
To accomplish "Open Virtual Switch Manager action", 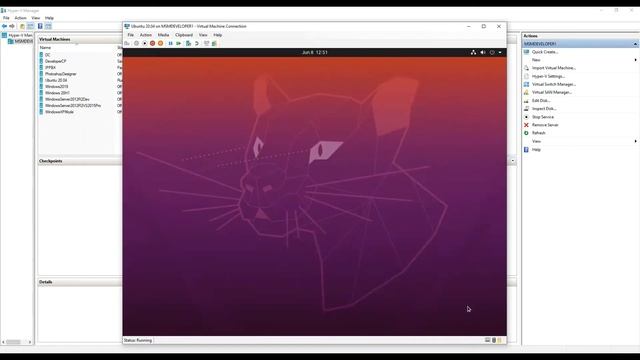I will (x=554, y=84).
